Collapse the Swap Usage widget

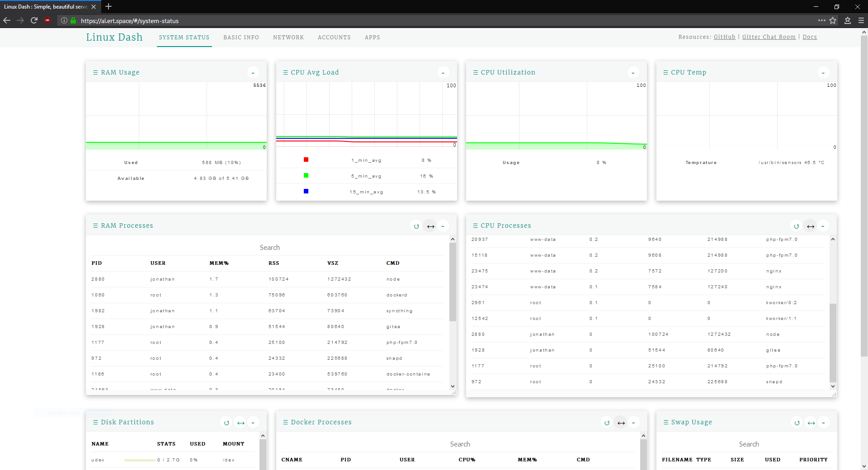pos(823,423)
